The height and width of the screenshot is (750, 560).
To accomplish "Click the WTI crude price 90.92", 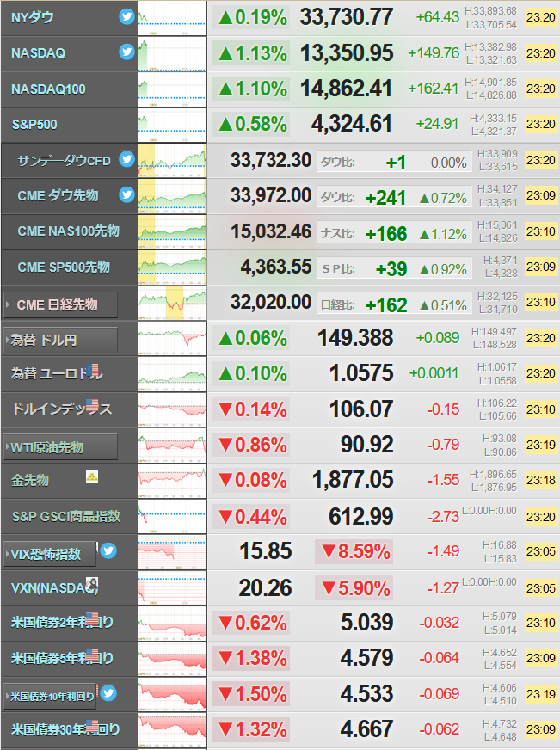I will [x=366, y=445].
